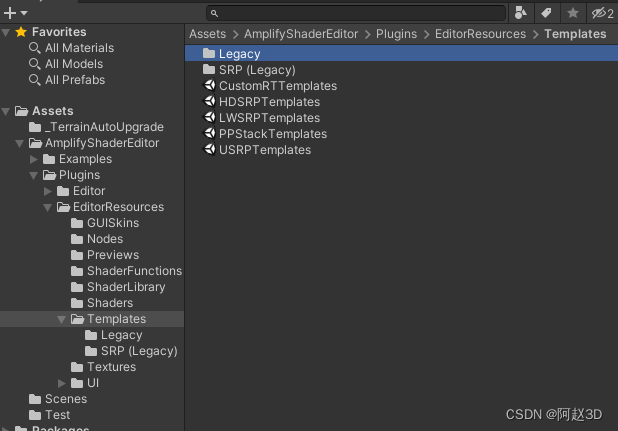618x431 pixels.
Task: Collapse the Favorites section arrow
Action: point(6,32)
